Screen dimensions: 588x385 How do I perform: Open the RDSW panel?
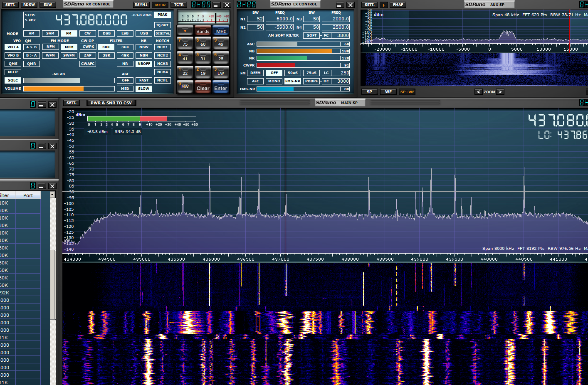click(x=29, y=5)
